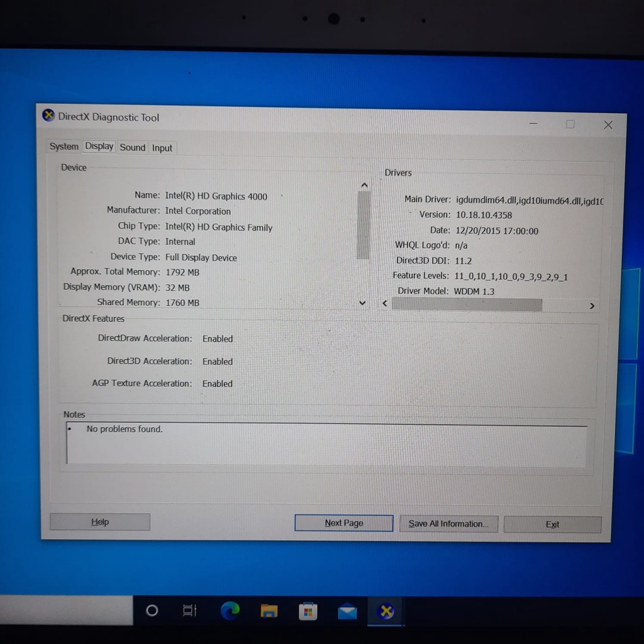Click AGP Texture Acceleration 'Enabled' status
Image resolution: width=644 pixels, height=644 pixels.
click(x=217, y=384)
